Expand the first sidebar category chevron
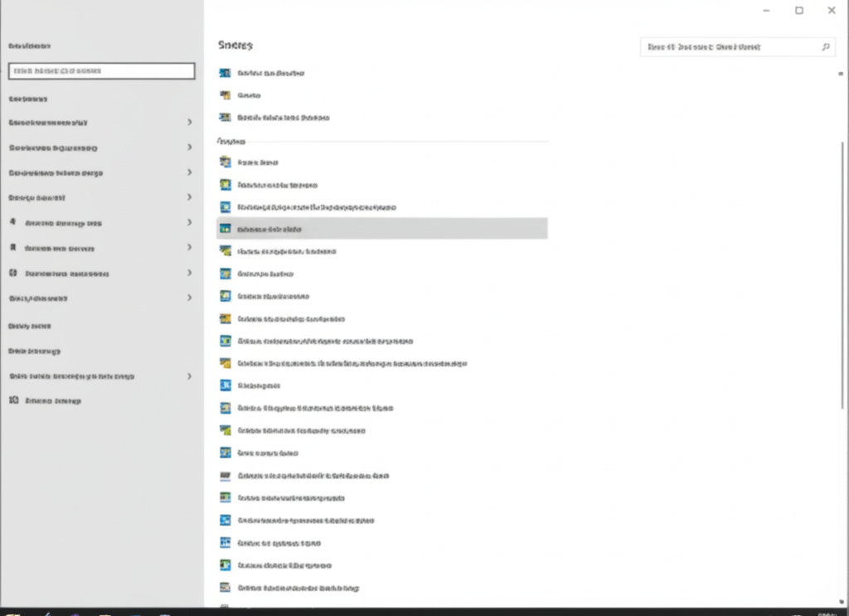The height and width of the screenshot is (616, 849). click(190, 123)
